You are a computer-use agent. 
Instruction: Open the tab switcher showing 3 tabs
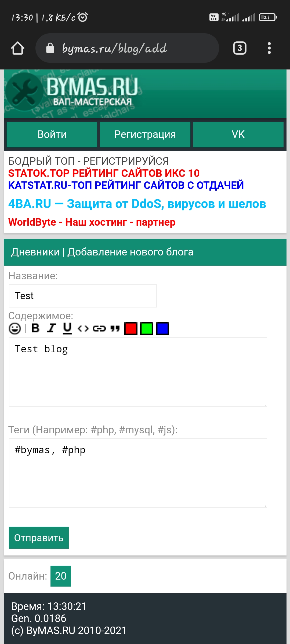[240, 48]
